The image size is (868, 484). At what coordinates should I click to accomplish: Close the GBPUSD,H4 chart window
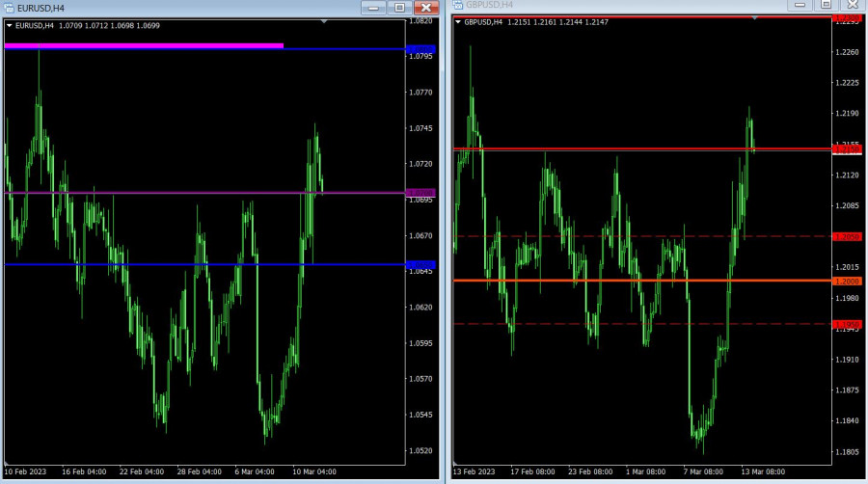click(x=852, y=5)
